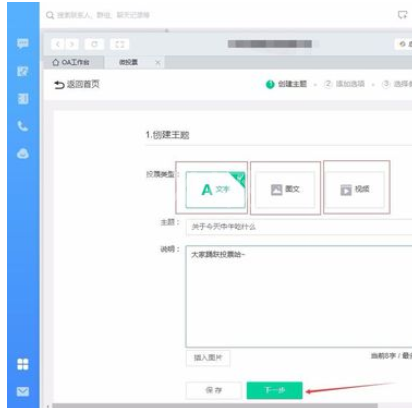Toggle fullscreen with the expand brackets icon
The width and height of the screenshot is (412, 408).
[x=120, y=44]
